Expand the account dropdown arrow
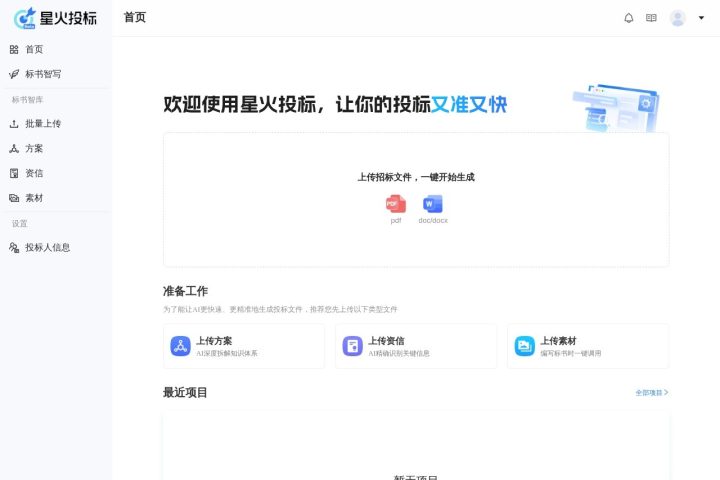The width and height of the screenshot is (720, 480). (701, 18)
